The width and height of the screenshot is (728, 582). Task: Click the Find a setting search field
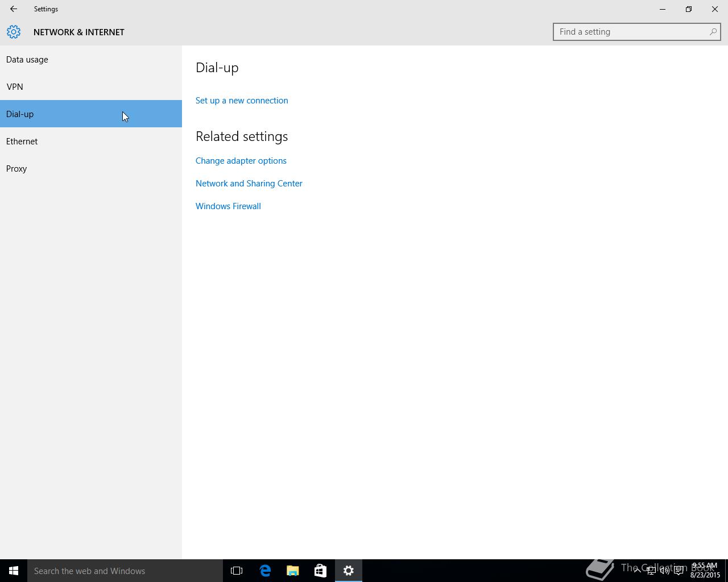pyautogui.click(x=631, y=32)
